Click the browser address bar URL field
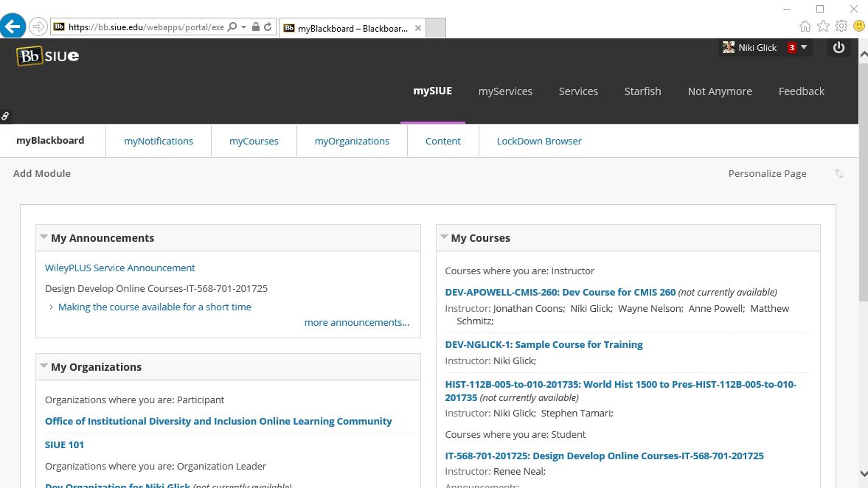The width and height of the screenshot is (868, 488). coord(144,27)
